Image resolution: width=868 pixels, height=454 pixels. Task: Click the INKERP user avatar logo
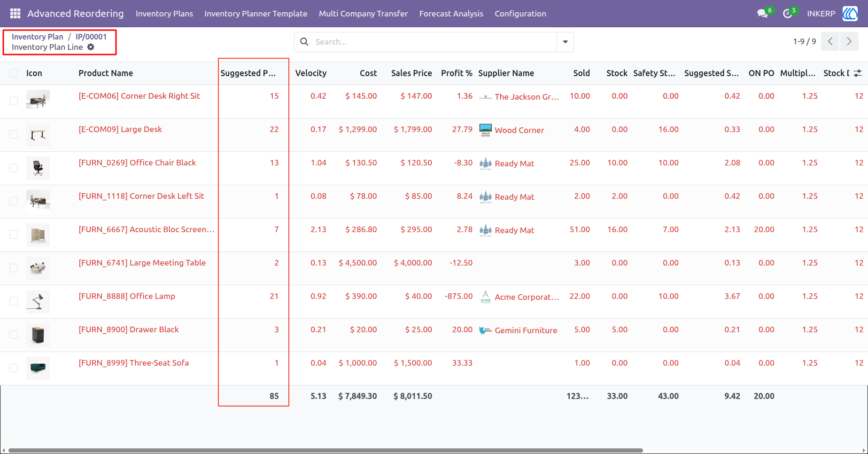[850, 14]
